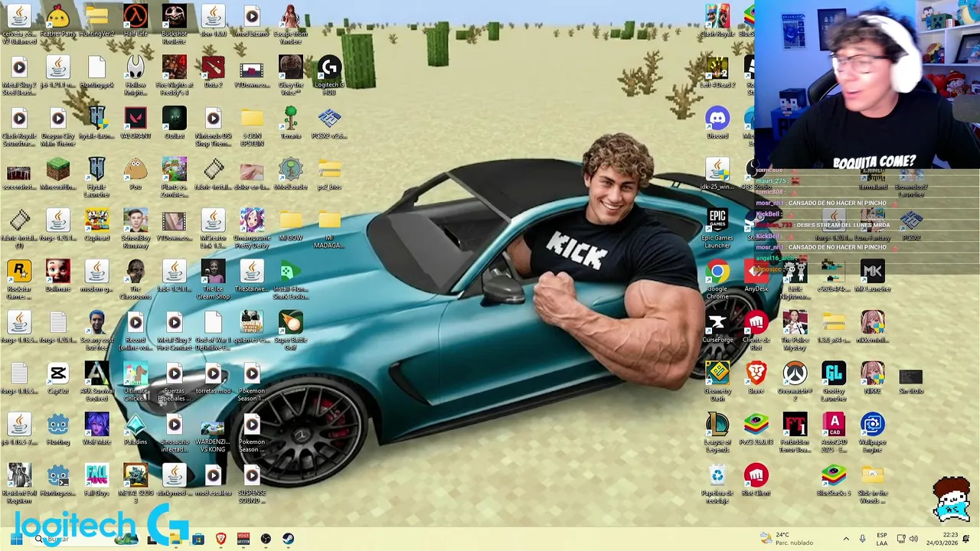This screenshot has height=551, width=980.
Task: Select Five Nights at Freddy's 4 icon
Action: [175, 74]
